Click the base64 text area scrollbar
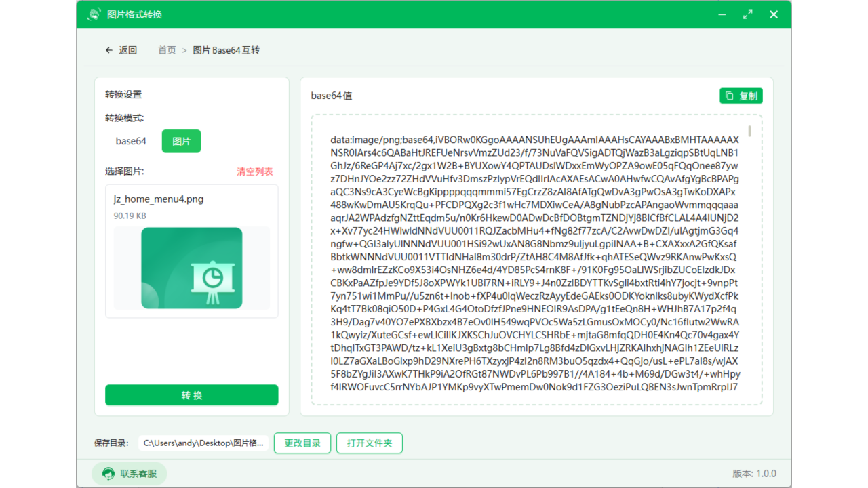Image resolution: width=868 pixels, height=488 pixels. 749,131
